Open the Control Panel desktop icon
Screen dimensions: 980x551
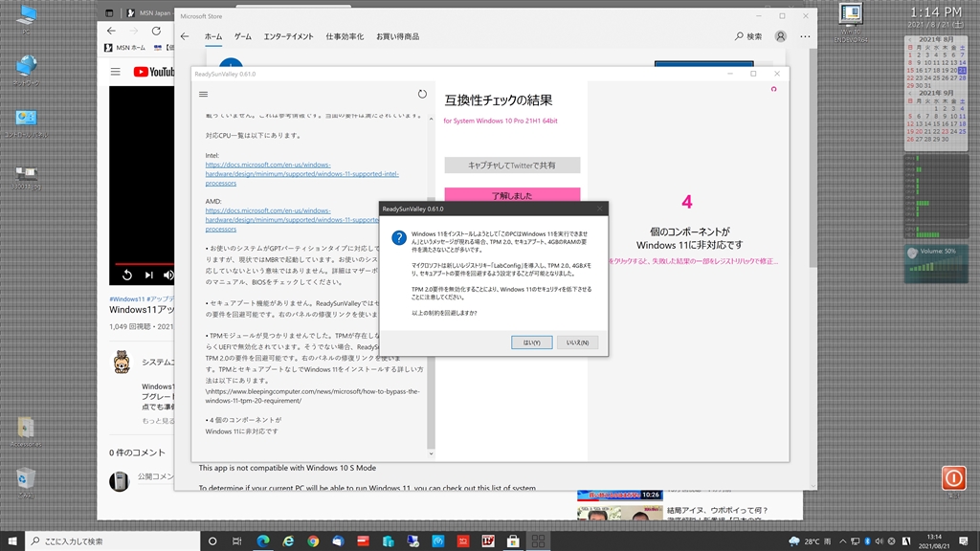(26, 122)
